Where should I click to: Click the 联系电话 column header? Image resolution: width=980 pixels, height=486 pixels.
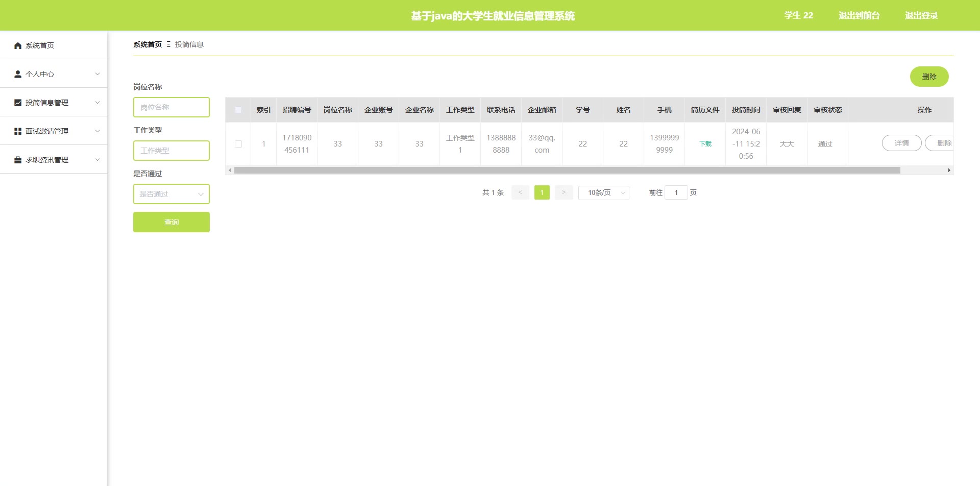501,110
